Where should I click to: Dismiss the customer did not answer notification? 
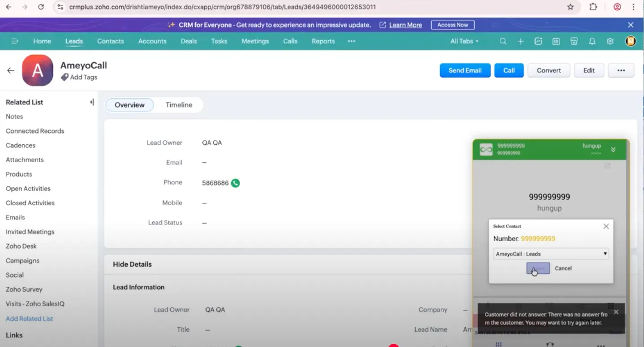click(616, 312)
